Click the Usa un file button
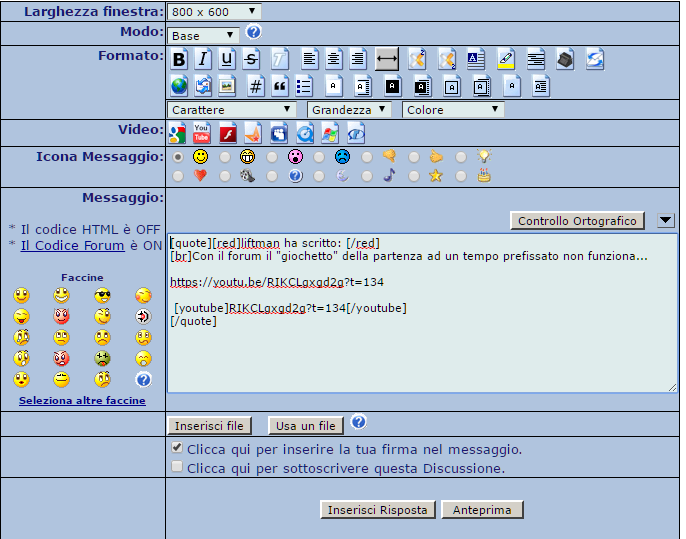Viewport: 686px width, 539px height. tap(305, 426)
